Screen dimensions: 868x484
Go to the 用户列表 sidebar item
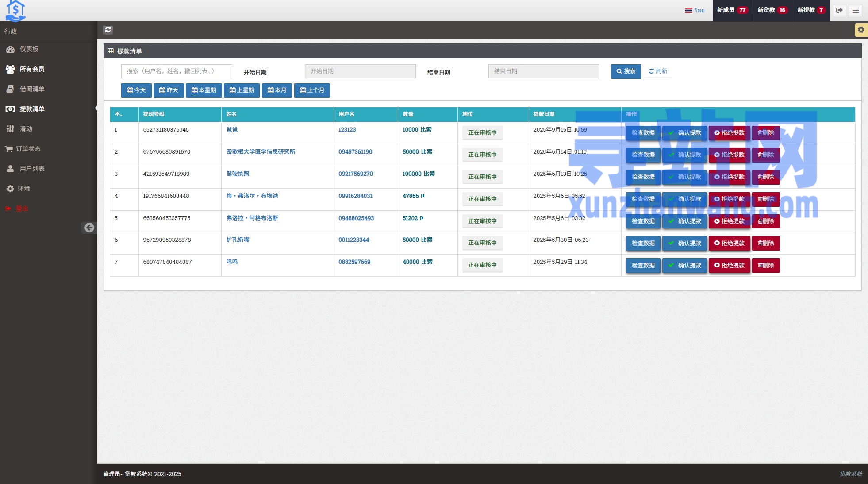coord(32,169)
